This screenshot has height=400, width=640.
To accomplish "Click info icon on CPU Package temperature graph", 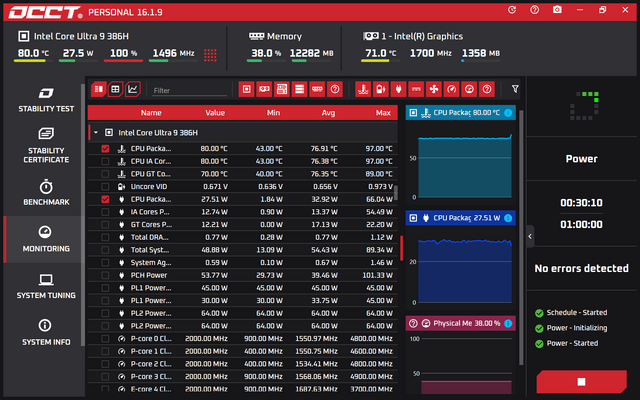I will pos(508,113).
